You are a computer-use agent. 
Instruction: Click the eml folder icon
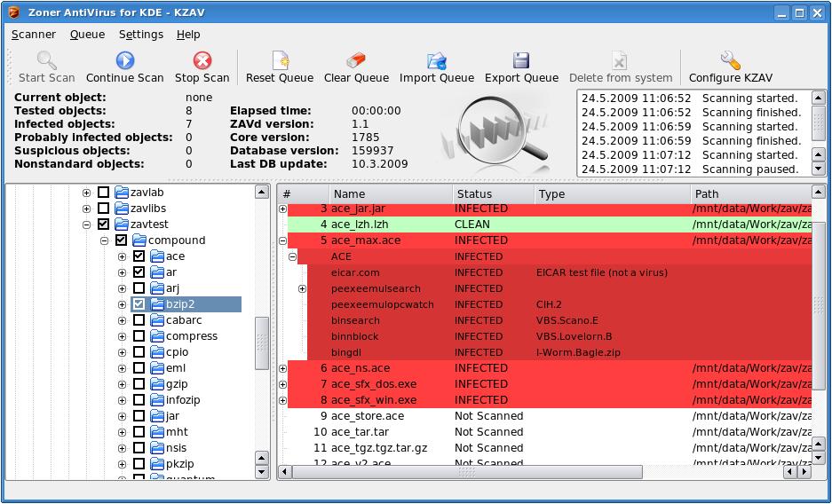coord(157,368)
